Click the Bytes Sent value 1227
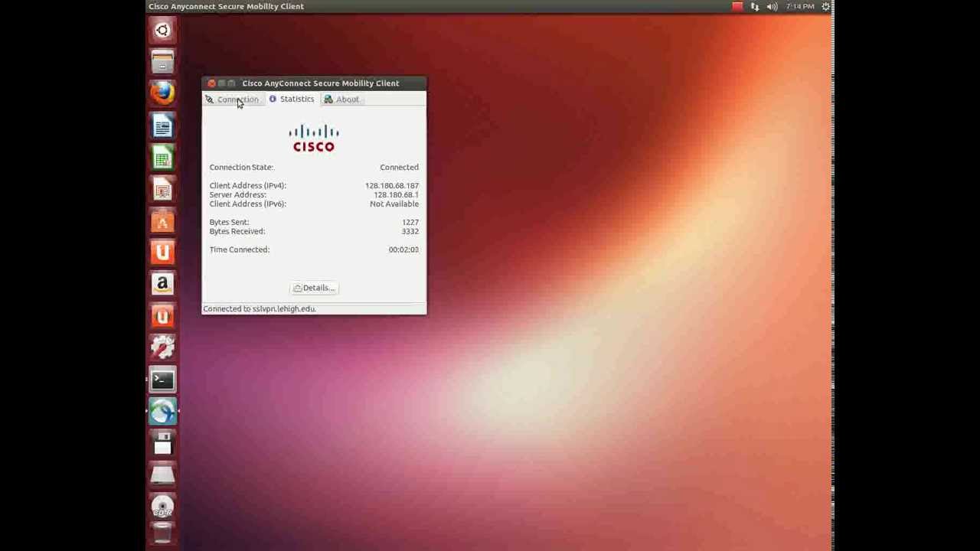Screen dimensions: 980x551 410,222
